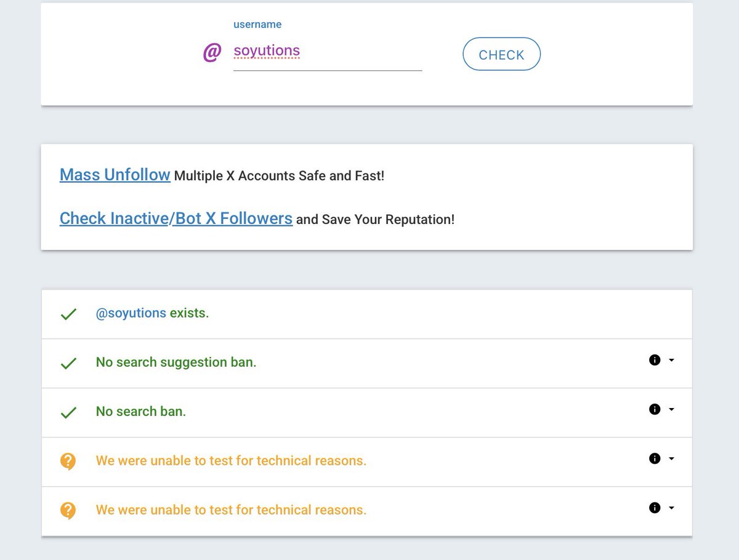Click the green checkmark beside 'No search ban.'

(68, 412)
